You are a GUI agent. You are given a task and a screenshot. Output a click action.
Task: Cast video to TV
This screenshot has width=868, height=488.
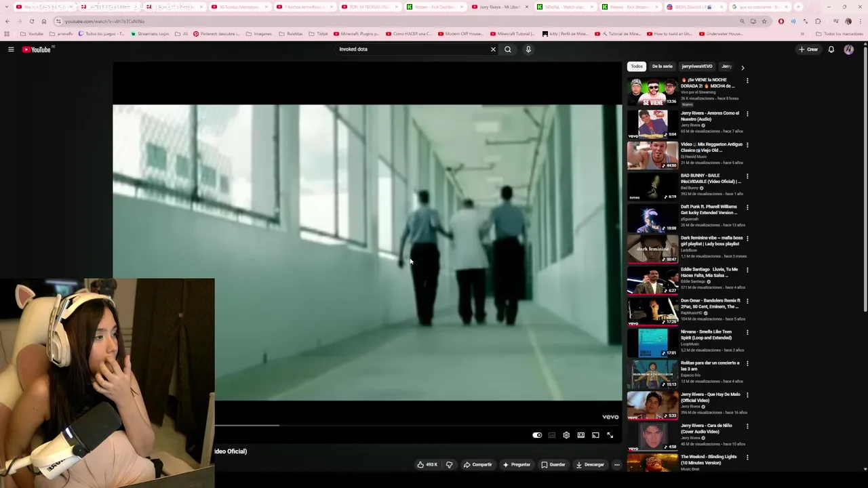tap(595, 435)
